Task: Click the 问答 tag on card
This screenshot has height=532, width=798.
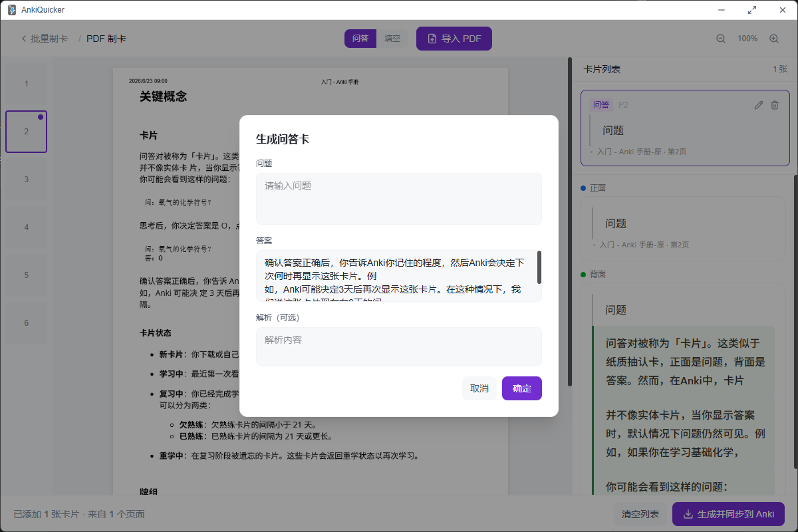Action: click(x=601, y=104)
